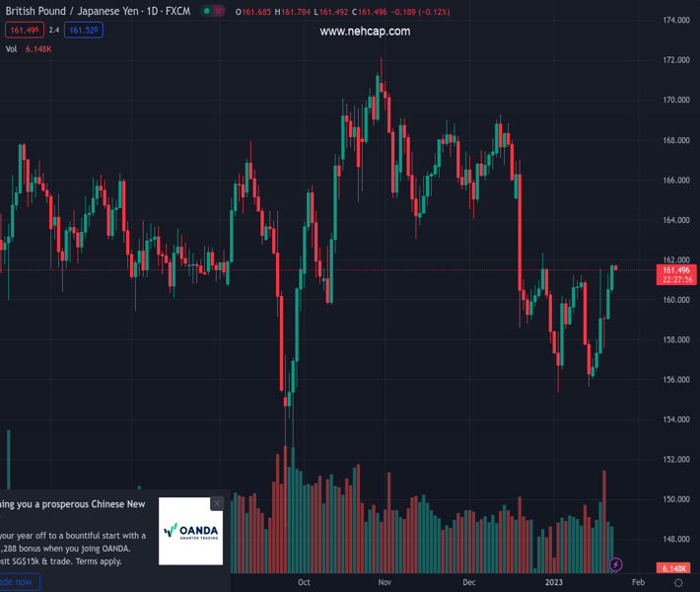Click the green market status indicator dot
The image size is (700, 592).
coord(207,11)
